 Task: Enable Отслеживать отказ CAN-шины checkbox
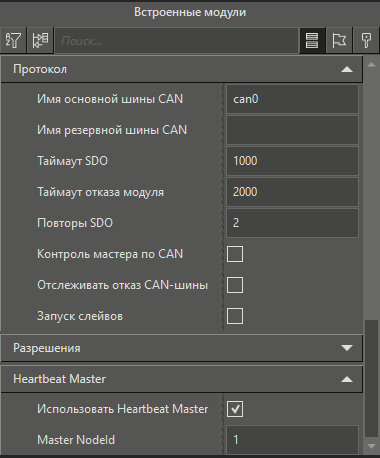pos(235,285)
